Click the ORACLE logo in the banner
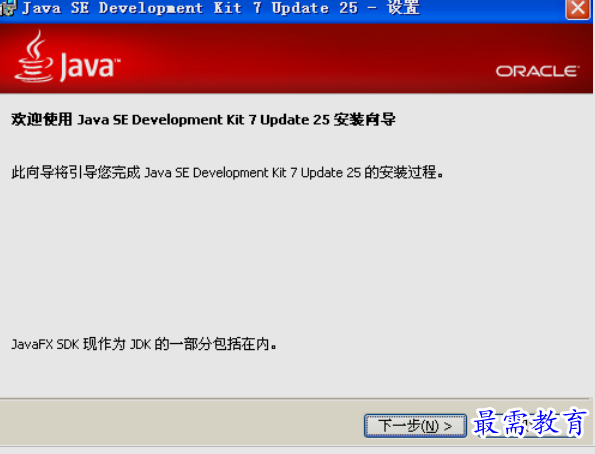Screen dimensions: 595x454 click(x=537, y=71)
